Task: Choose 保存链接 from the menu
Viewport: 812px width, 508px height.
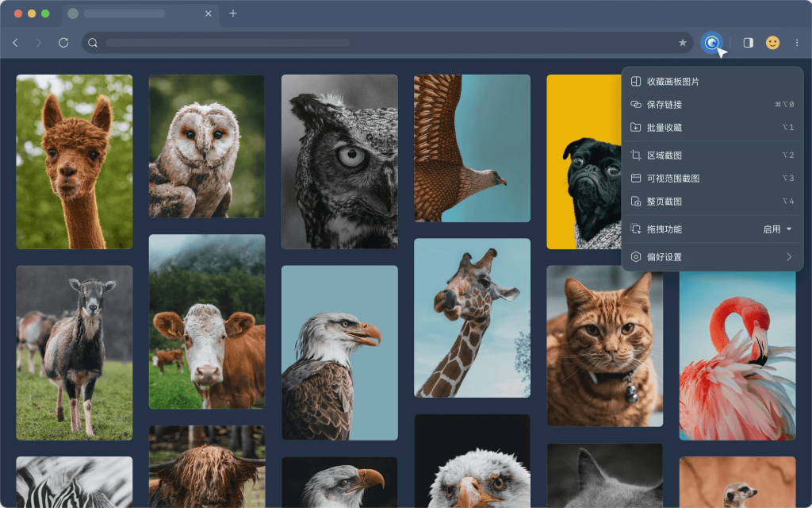Action: (664, 105)
